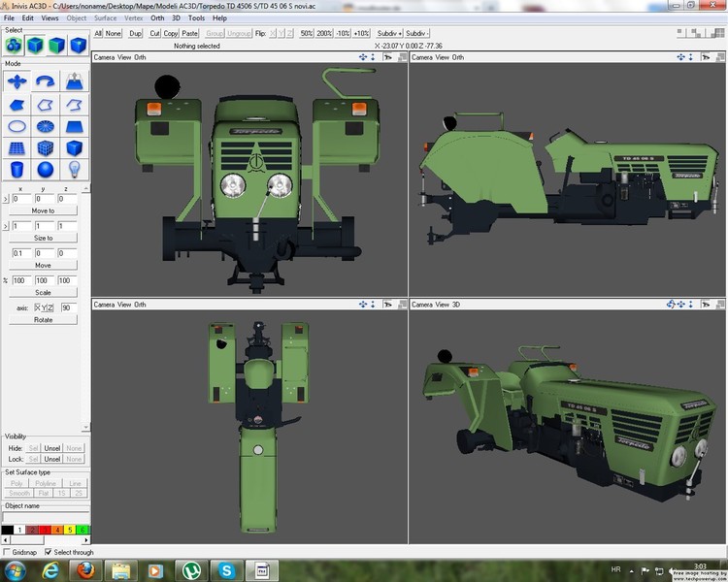
Task: Select the subdivided Box mesh tool
Action: point(46,148)
